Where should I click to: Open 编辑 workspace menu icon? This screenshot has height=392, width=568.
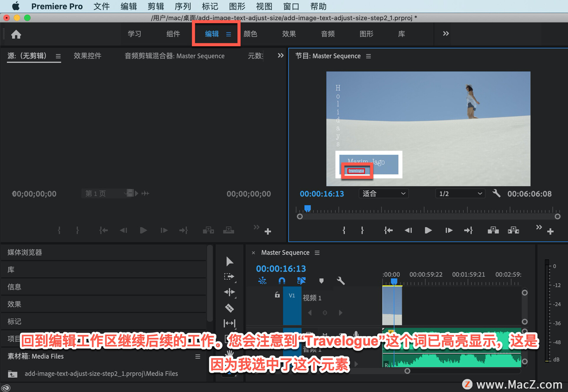point(228,34)
